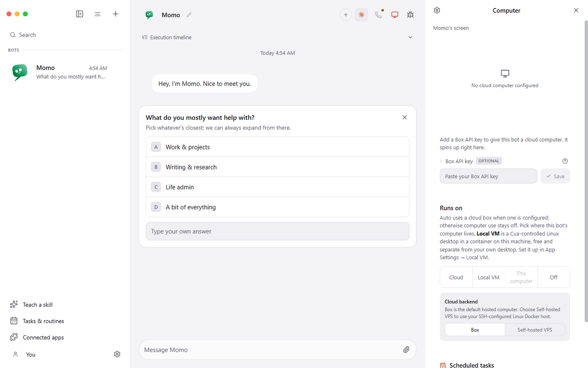Open the list menu icon in sidebar header
The height and width of the screenshot is (368, 588).
(x=97, y=14)
